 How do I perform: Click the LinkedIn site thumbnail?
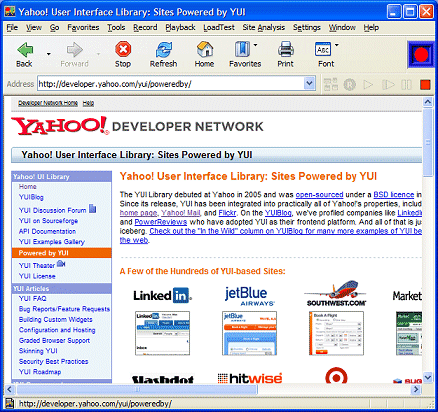click(x=162, y=333)
